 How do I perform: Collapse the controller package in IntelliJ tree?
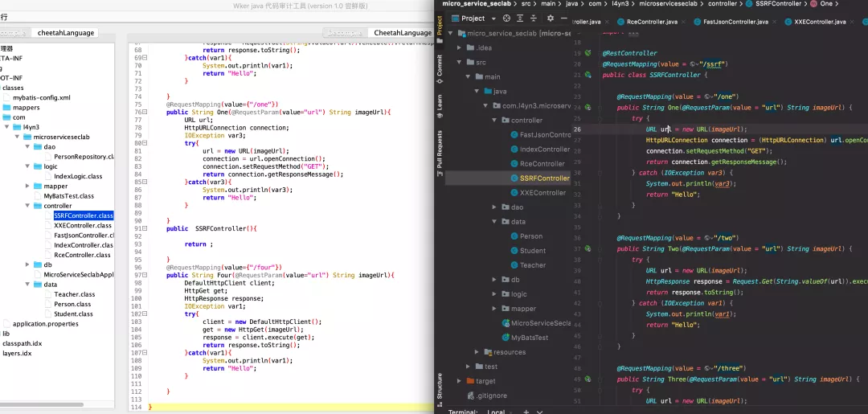(494, 120)
